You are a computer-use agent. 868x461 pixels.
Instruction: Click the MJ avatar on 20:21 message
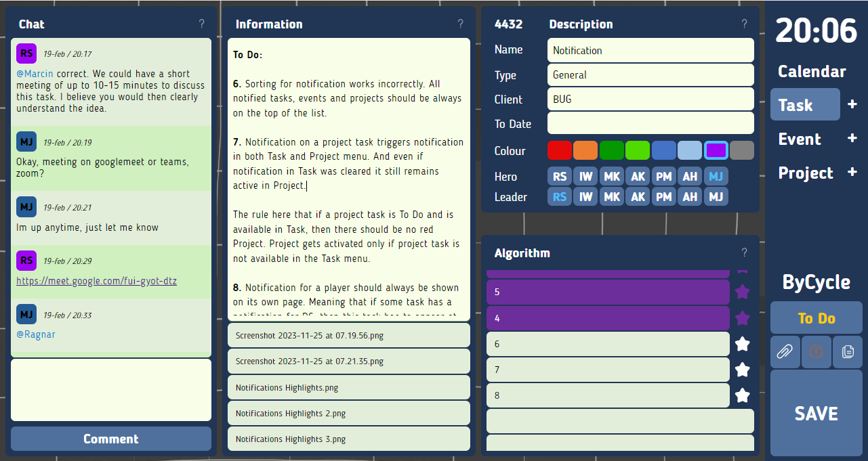[26, 206]
